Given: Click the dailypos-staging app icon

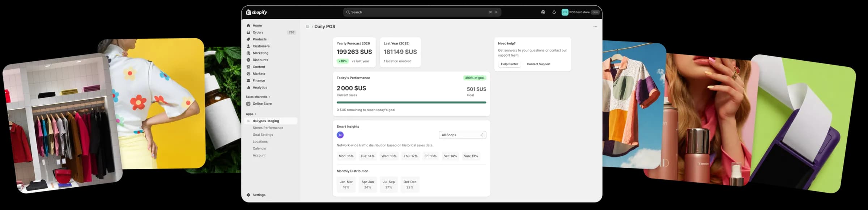Looking at the screenshot, I should tap(248, 121).
